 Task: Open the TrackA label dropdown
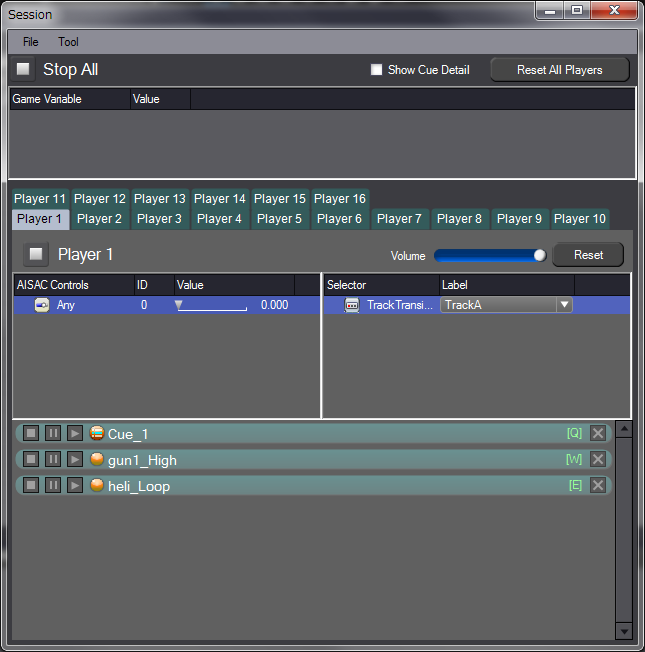click(x=564, y=305)
